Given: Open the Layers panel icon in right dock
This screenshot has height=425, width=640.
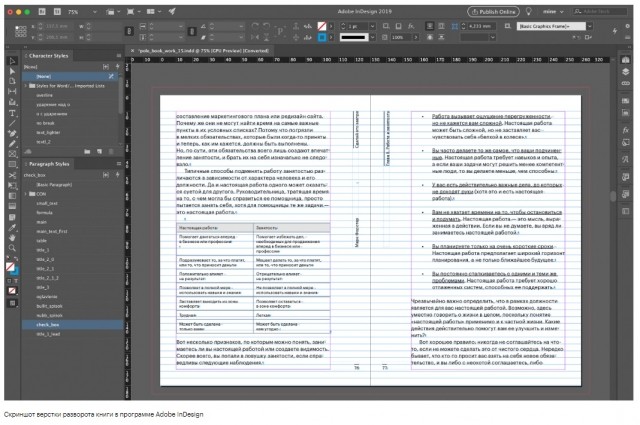Looking at the screenshot, I should coord(625,72).
